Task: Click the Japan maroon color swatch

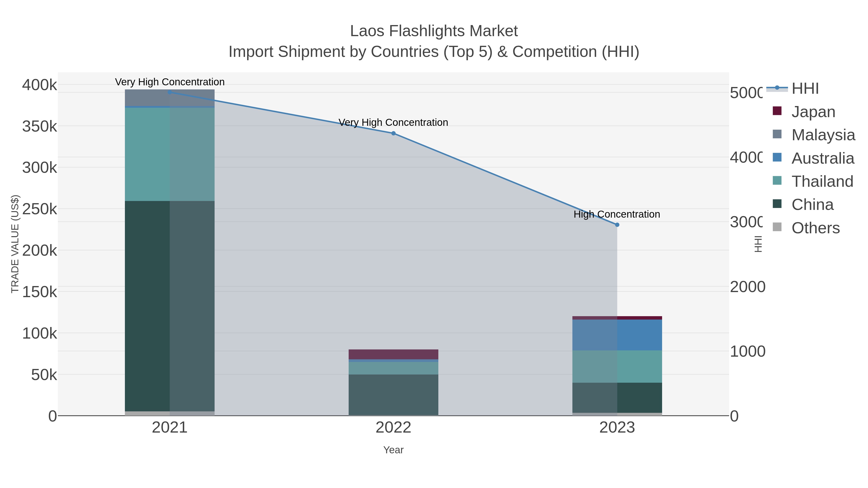Action: pos(777,111)
